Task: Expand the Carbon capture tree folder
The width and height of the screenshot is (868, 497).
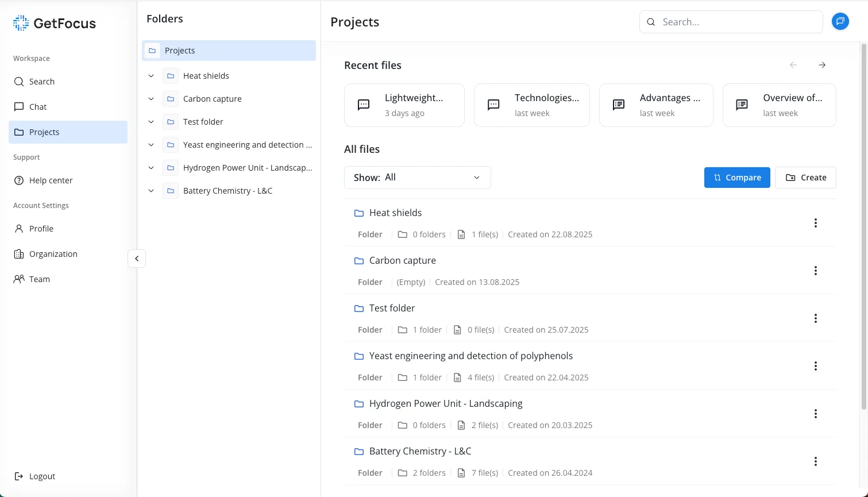Action: (151, 99)
